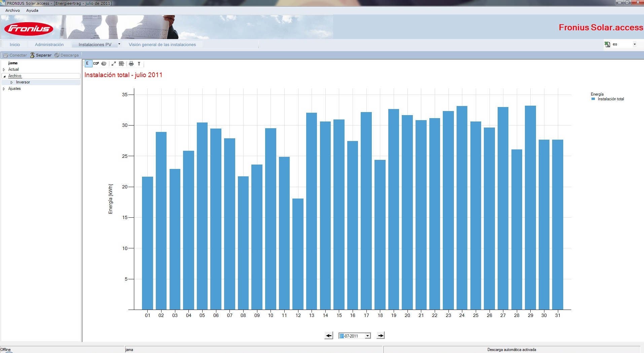Go to the Administración tab

(x=49, y=44)
